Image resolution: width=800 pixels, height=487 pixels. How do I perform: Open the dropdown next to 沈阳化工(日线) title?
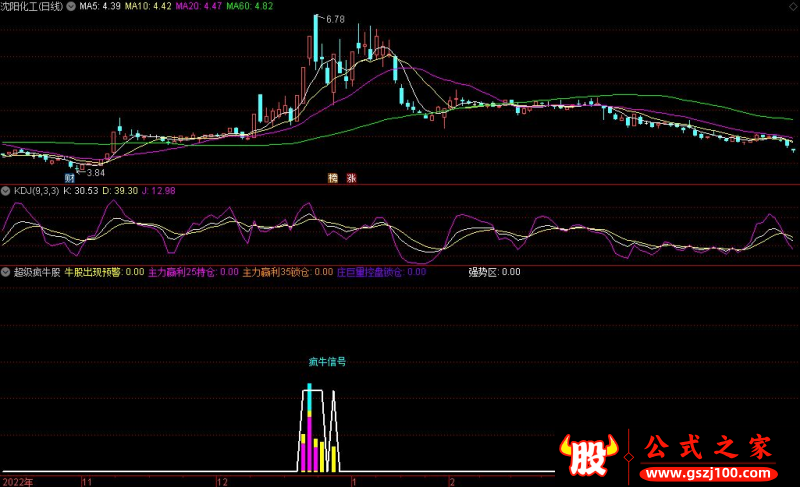[70, 6]
